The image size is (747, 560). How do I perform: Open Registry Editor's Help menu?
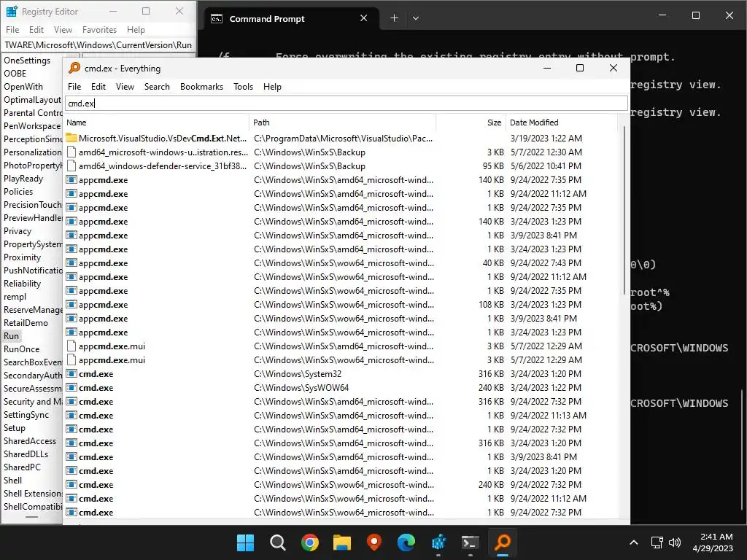pos(136,29)
